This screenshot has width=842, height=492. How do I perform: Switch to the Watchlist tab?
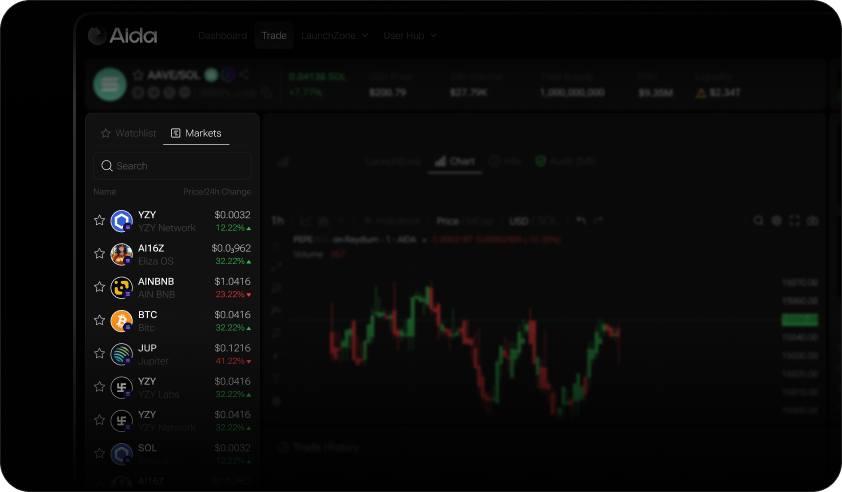click(x=129, y=133)
